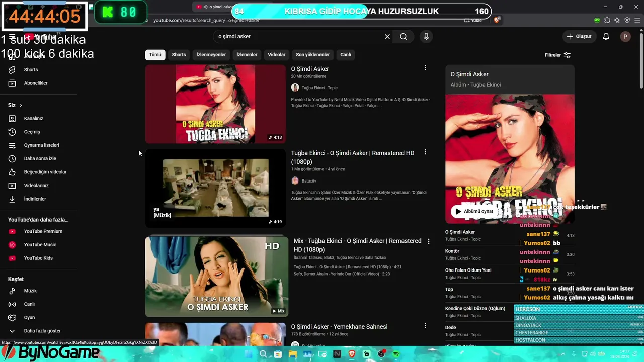Play Dede from the album track list
644x362 pixels.
coord(510,331)
